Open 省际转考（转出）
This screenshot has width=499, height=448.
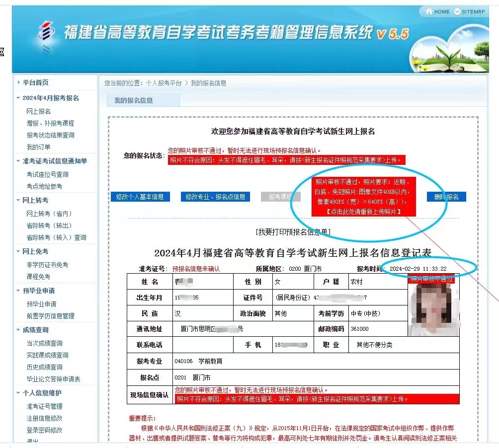click(x=49, y=225)
